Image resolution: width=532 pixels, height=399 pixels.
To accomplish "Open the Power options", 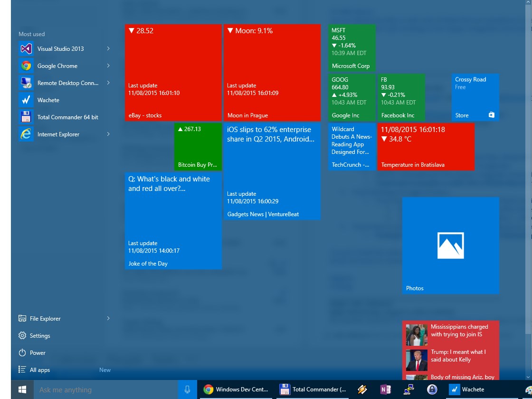I will click(x=38, y=353).
